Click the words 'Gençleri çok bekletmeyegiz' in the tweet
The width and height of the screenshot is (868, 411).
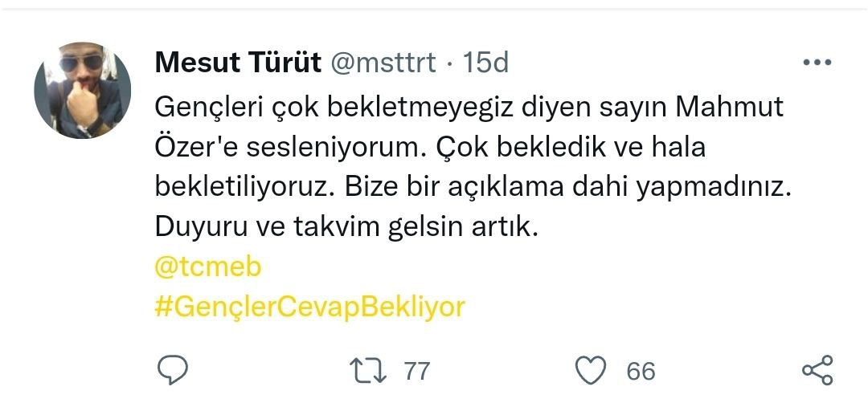(x=325, y=108)
